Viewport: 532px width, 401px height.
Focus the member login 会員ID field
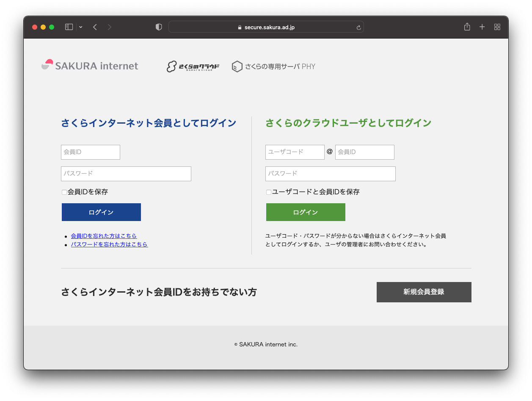(x=91, y=152)
